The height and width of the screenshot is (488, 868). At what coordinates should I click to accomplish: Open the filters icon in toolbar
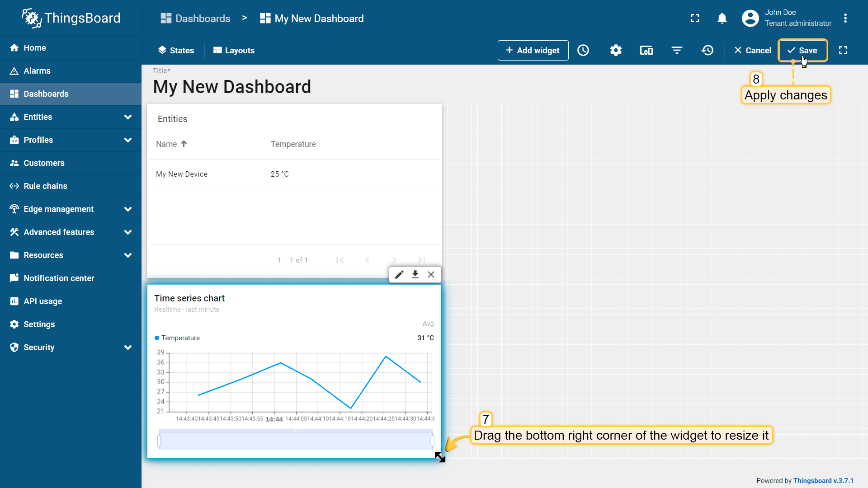pyautogui.click(x=677, y=50)
